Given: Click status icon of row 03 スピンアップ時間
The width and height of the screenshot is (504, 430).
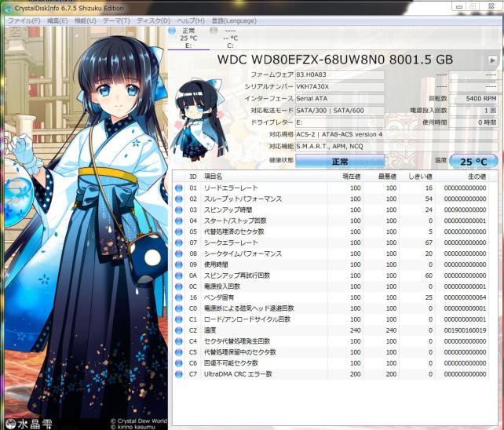Looking at the screenshot, I should [179, 210].
